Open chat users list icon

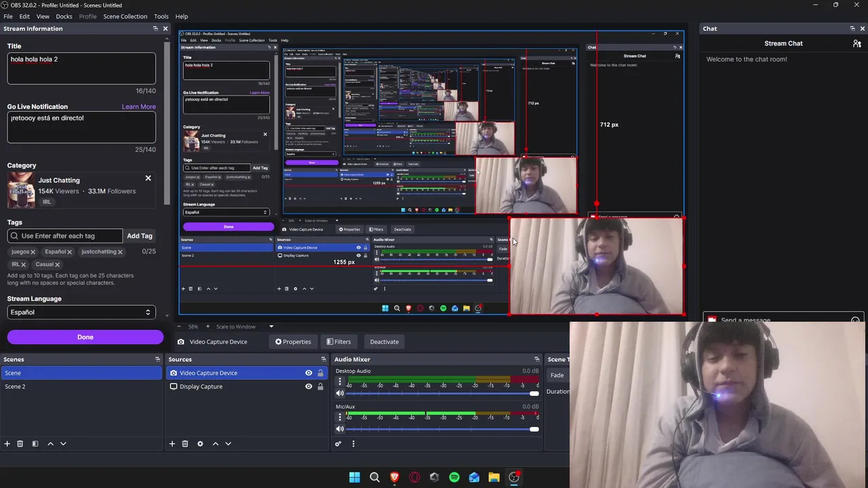click(857, 43)
